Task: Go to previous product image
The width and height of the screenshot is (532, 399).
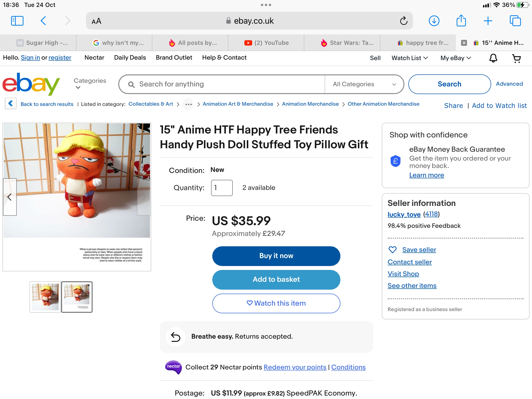Action: tap(10, 197)
